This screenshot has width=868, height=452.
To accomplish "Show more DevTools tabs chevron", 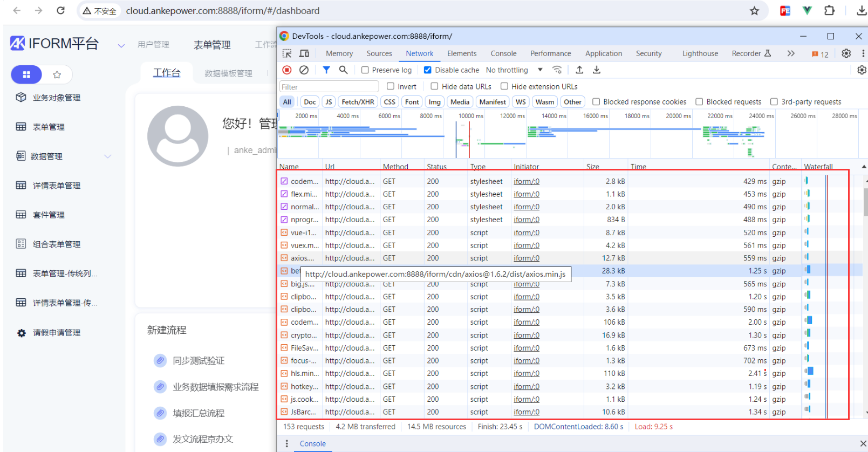I will point(791,53).
